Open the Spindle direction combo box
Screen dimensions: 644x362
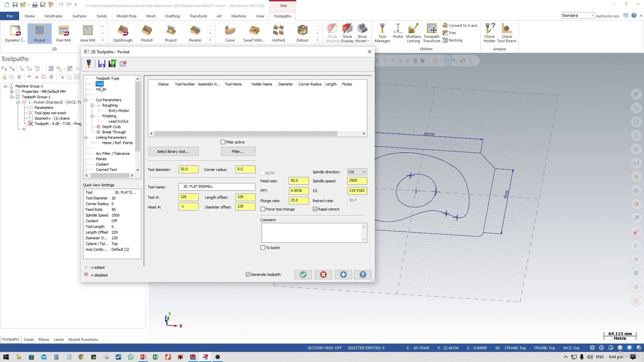coord(357,172)
